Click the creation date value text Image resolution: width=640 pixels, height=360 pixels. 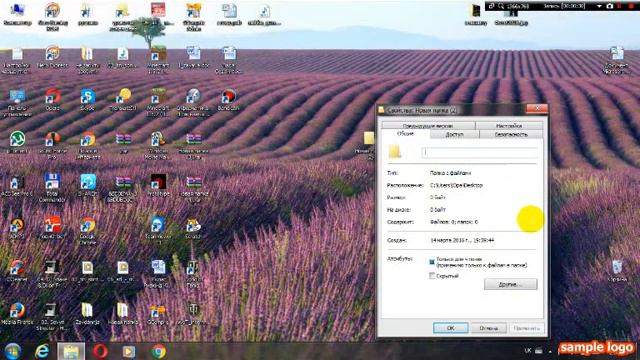coord(462,240)
